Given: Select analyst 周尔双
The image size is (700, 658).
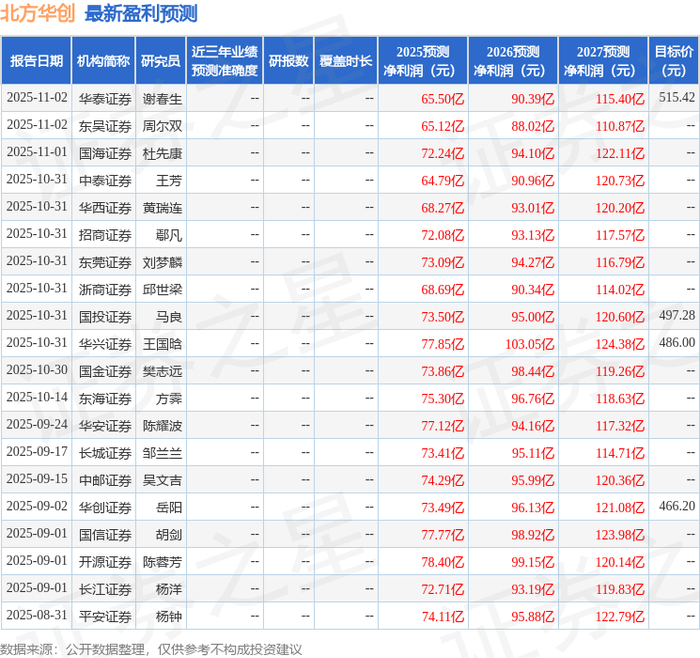Looking at the screenshot, I should coord(162,126).
